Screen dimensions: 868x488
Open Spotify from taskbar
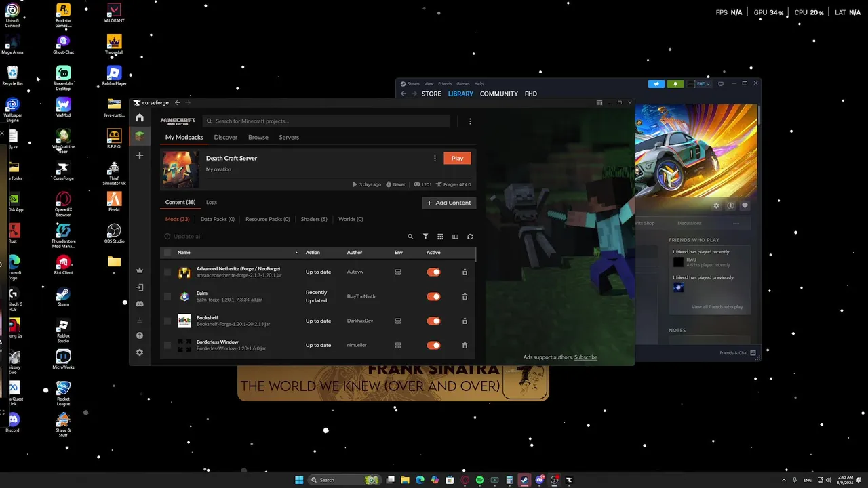pyautogui.click(x=479, y=480)
